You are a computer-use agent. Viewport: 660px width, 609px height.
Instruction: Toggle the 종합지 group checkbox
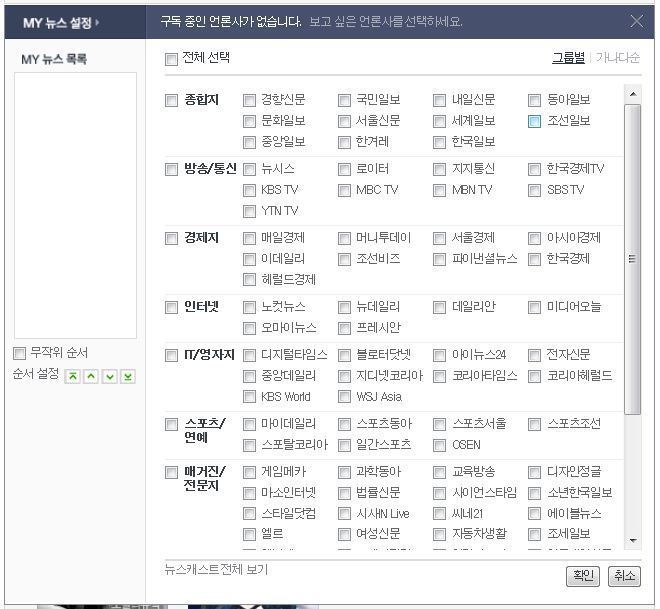171,101
